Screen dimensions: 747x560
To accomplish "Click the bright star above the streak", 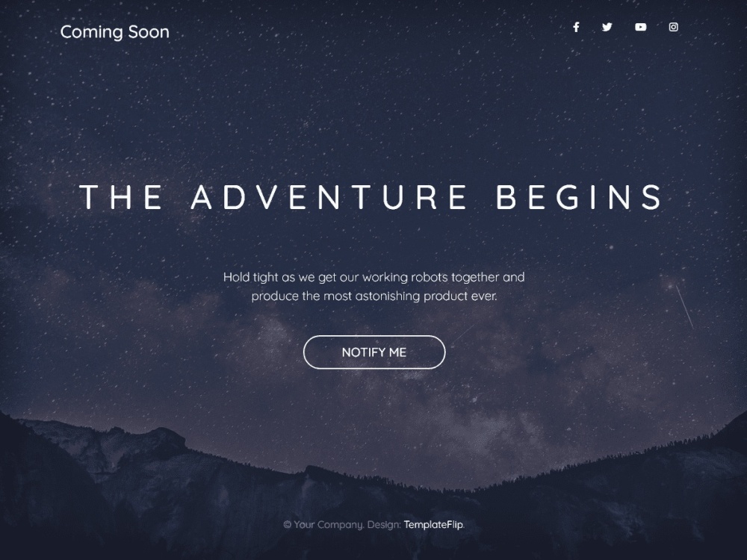I will [x=670, y=286].
